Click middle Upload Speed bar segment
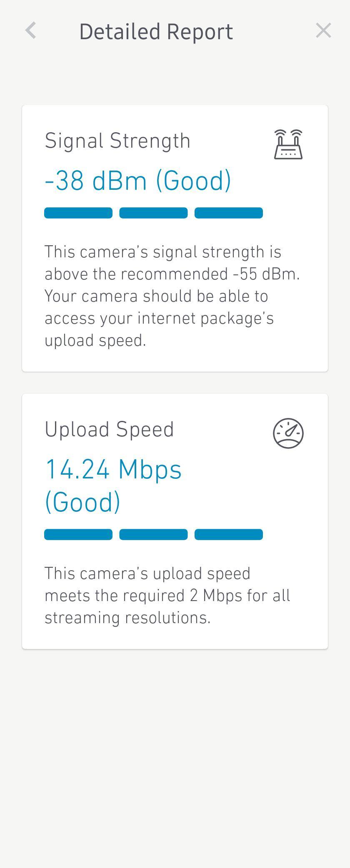350x868 pixels. (153, 534)
